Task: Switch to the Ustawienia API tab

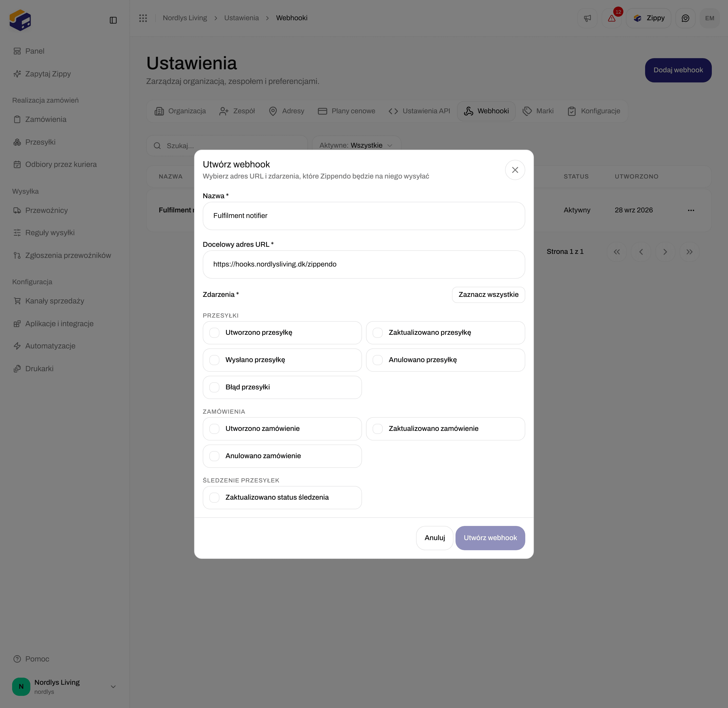Action: click(x=419, y=111)
